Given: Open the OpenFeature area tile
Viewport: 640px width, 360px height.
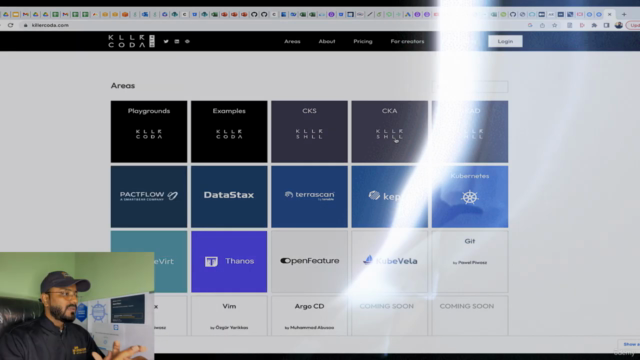Looking at the screenshot, I should tap(309, 262).
